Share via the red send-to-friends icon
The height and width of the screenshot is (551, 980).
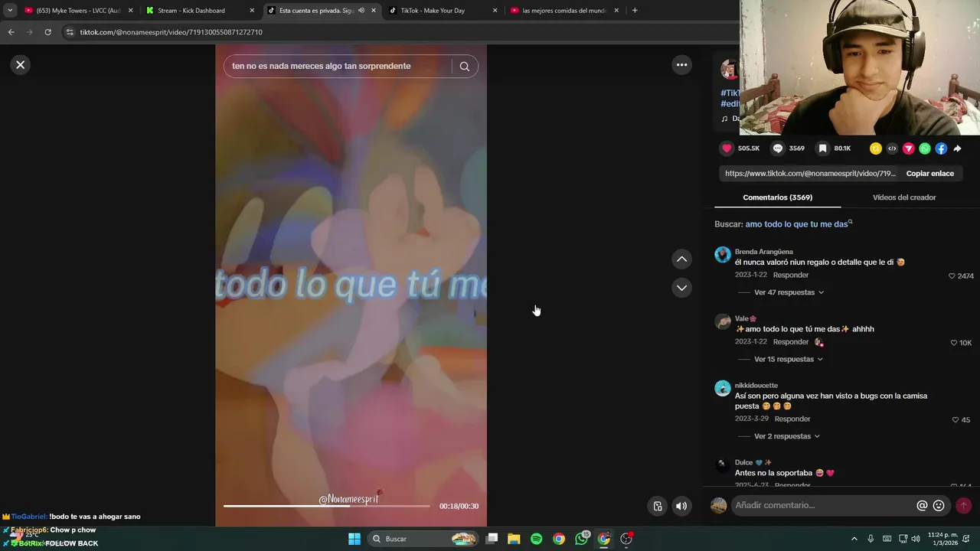[x=908, y=148]
